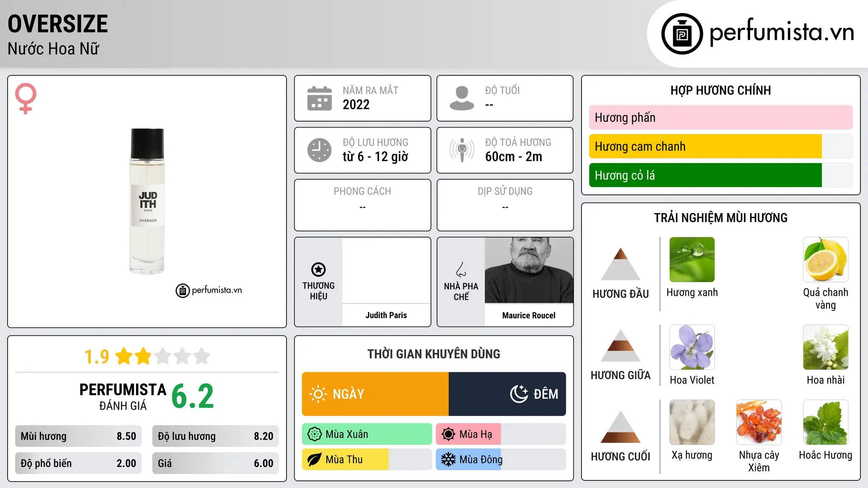This screenshot has width=868, height=488.
Task: Click the first gold rating star
Action: pyautogui.click(x=124, y=356)
